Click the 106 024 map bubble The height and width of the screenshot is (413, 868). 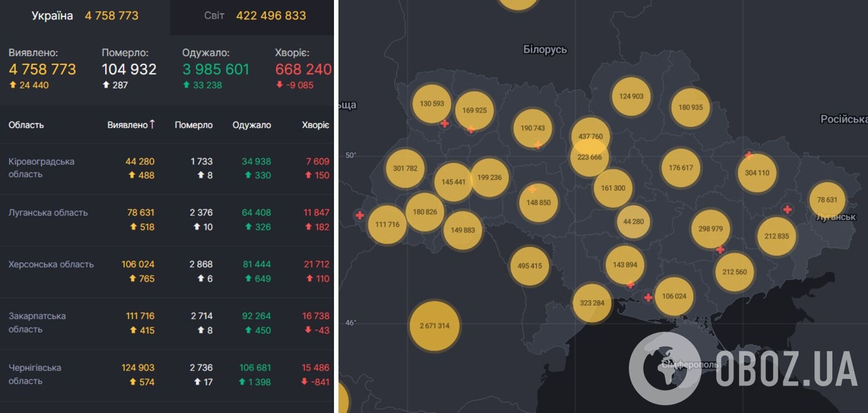pyautogui.click(x=674, y=296)
